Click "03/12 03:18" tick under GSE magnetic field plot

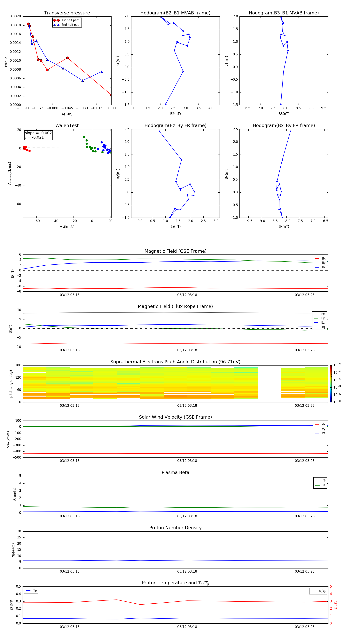click(187, 295)
